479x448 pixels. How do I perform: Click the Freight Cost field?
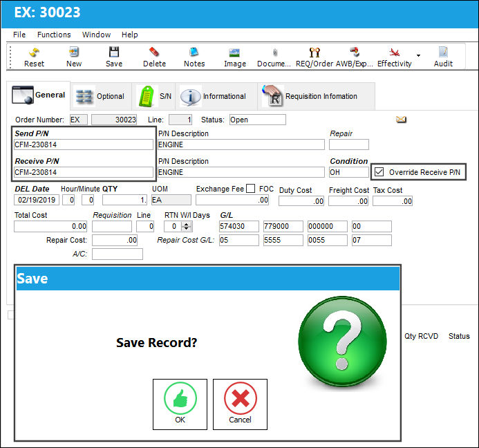[x=348, y=200]
